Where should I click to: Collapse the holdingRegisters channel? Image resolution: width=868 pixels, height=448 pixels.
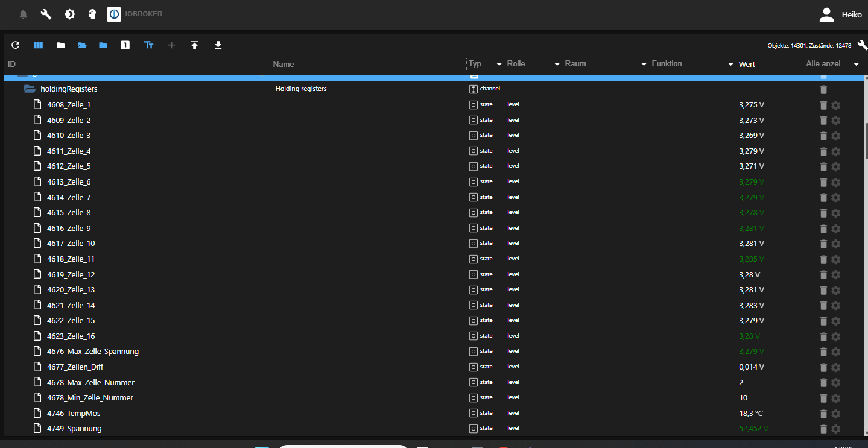30,89
